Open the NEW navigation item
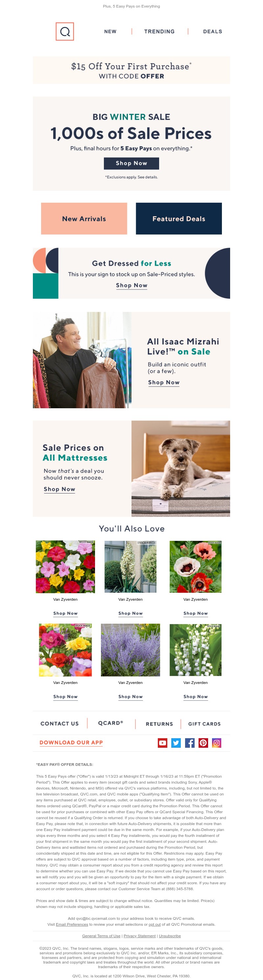 (110, 32)
